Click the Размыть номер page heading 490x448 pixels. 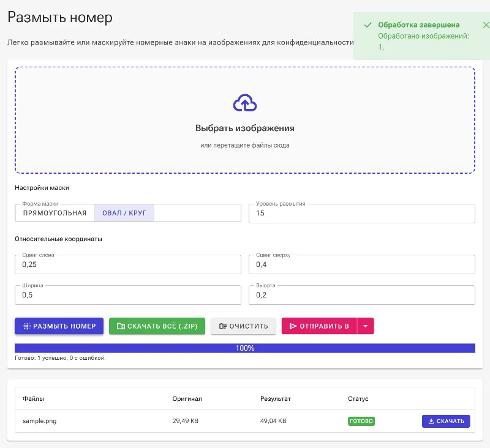pyautogui.click(x=60, y=17)
